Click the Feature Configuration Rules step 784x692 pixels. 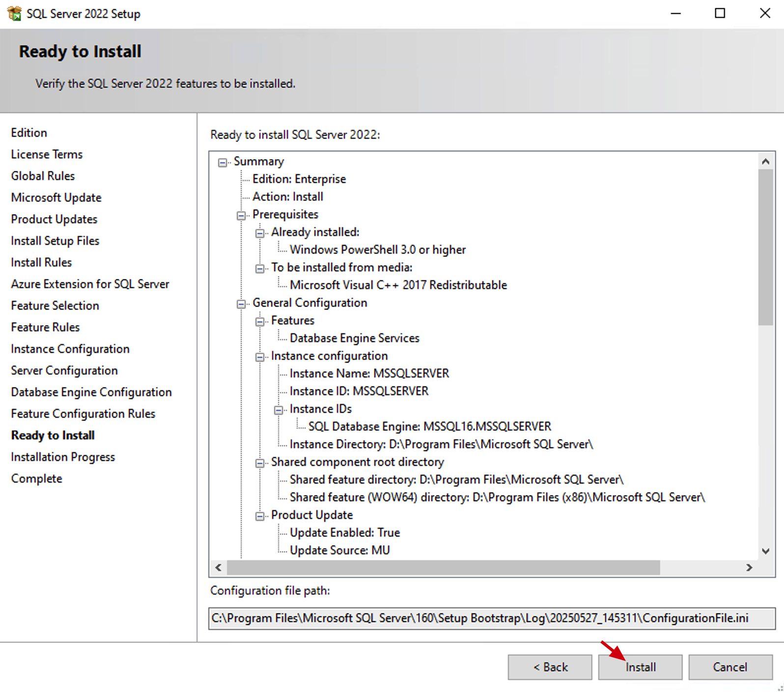click(83, 414)
